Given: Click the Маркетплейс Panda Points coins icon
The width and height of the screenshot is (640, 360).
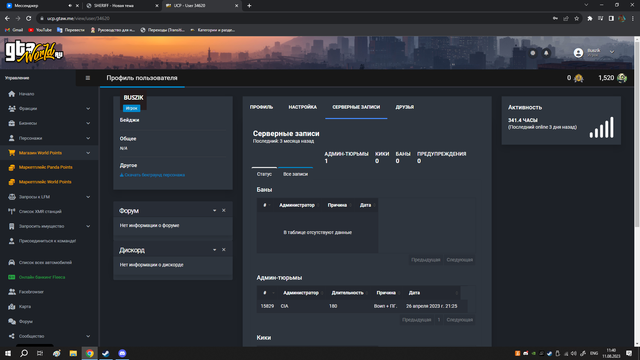Looking at the screenshot, I should 11,167.
